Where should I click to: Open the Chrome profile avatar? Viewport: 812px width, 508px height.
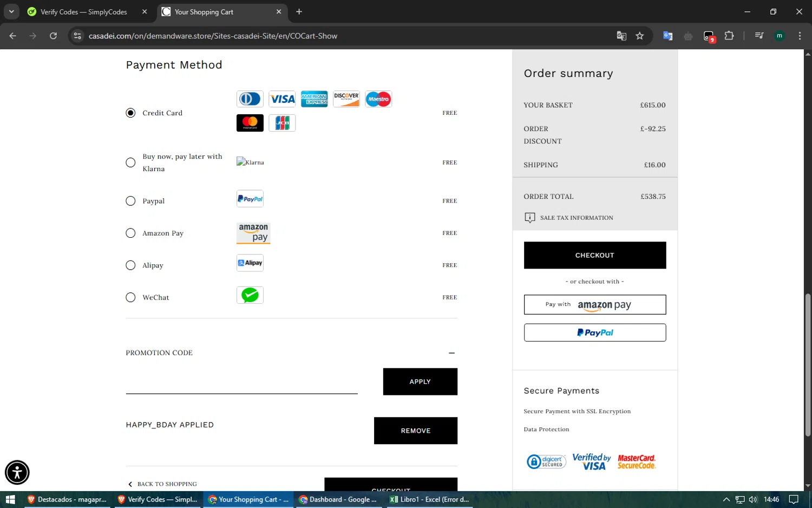click(x=780, y=36)
